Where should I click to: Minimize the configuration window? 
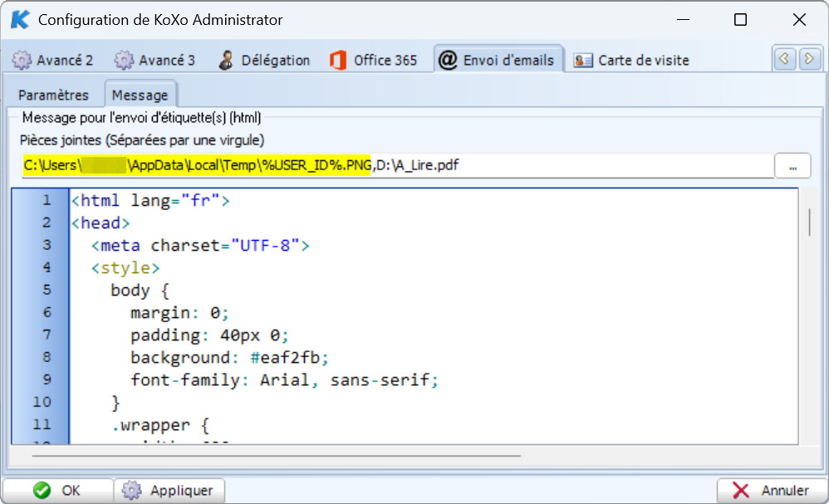point(684,20)
